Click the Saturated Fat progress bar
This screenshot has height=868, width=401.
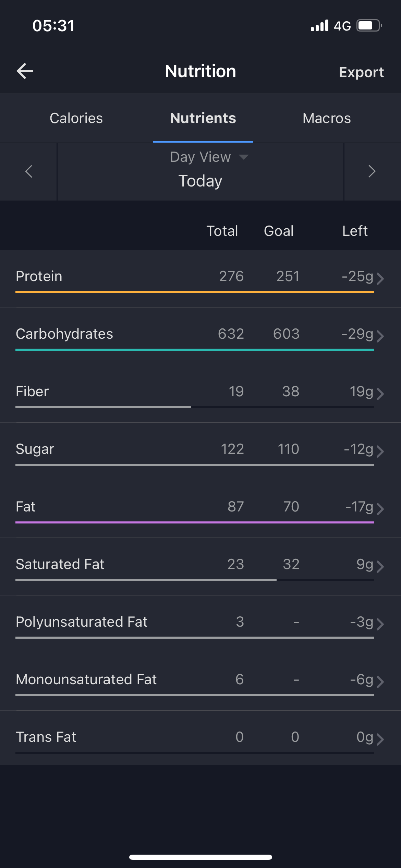(195, 580)
